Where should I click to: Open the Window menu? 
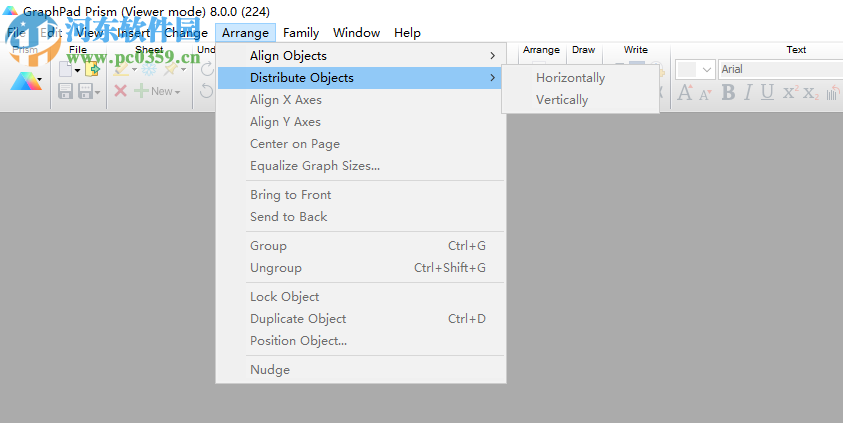point(356,33)
